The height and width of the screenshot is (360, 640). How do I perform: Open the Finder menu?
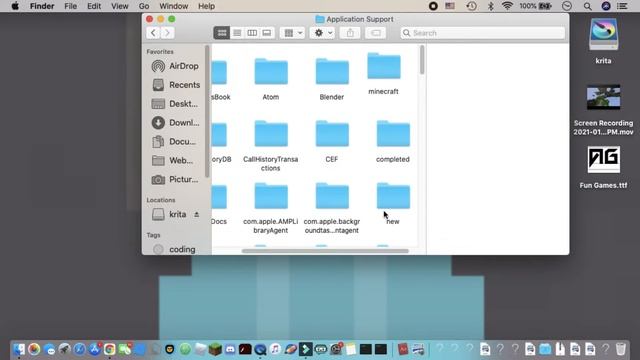click(x=42, y=6)
